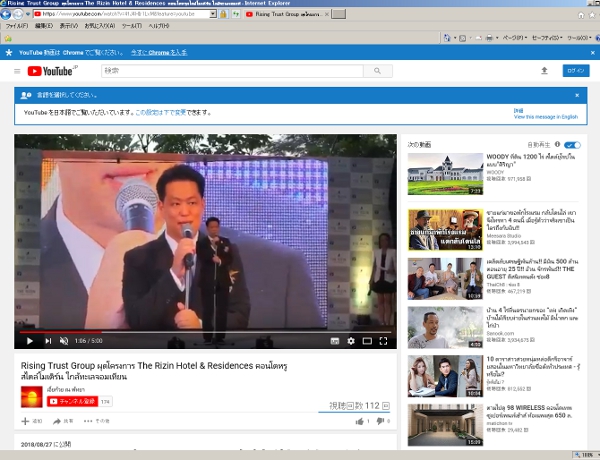This screenshot has height=460, width=600.
Task: Like the video with thumbs up
Action: [360, 421]
